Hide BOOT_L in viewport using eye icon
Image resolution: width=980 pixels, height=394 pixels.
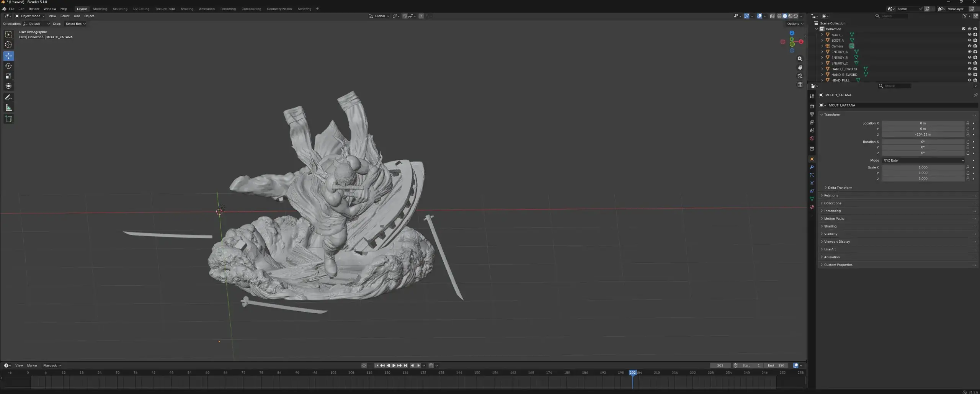click(x=969, y=35)
